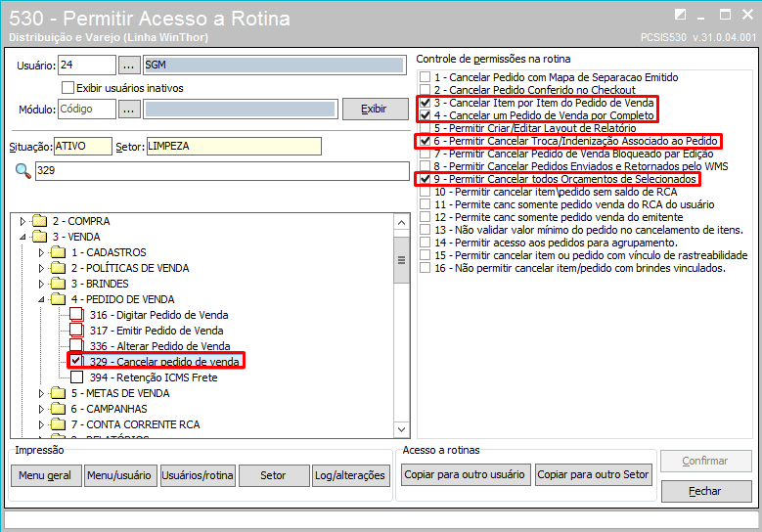
Task: Click the search field containing 329
Action: coord(220,171)
